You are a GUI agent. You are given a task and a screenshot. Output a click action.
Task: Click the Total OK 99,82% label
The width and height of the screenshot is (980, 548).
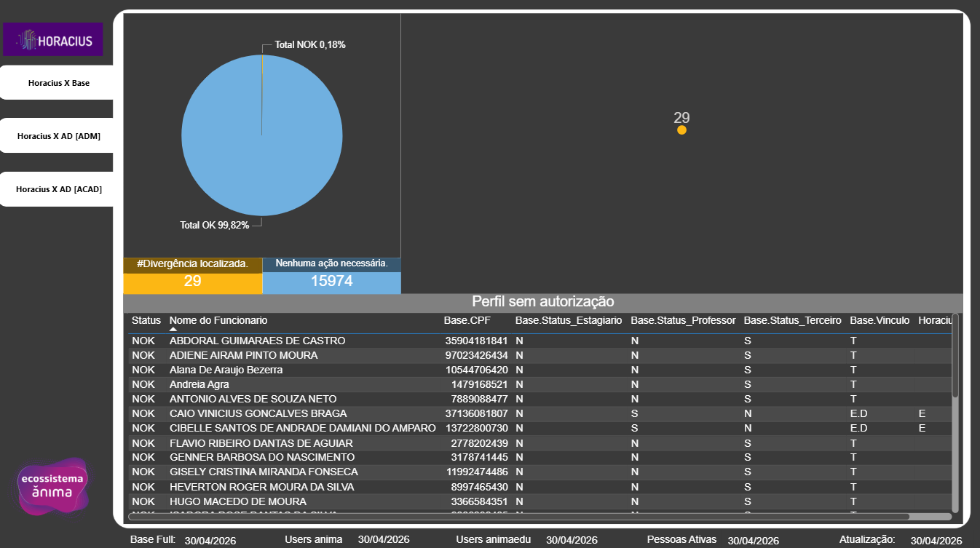215,226
